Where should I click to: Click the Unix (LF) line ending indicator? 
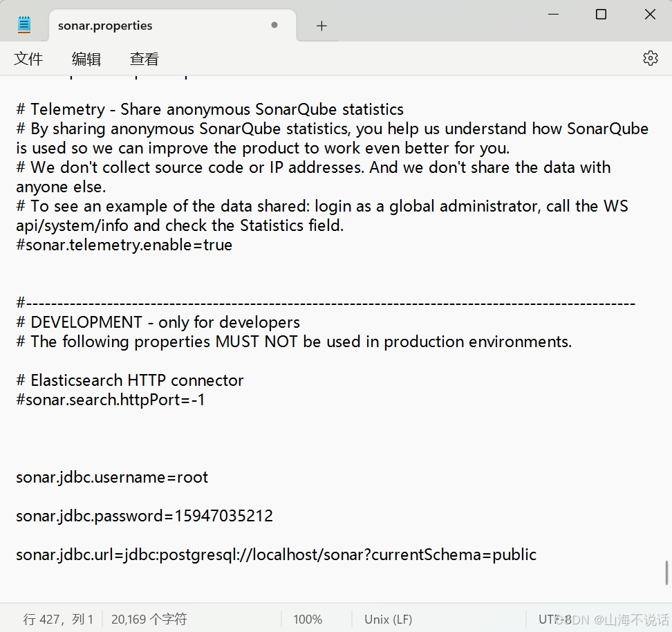pos(388,619)
